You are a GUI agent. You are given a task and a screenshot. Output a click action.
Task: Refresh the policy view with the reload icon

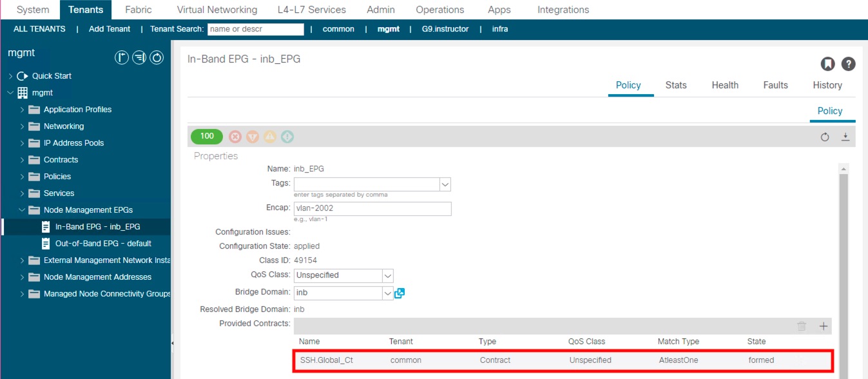[825, 137]
